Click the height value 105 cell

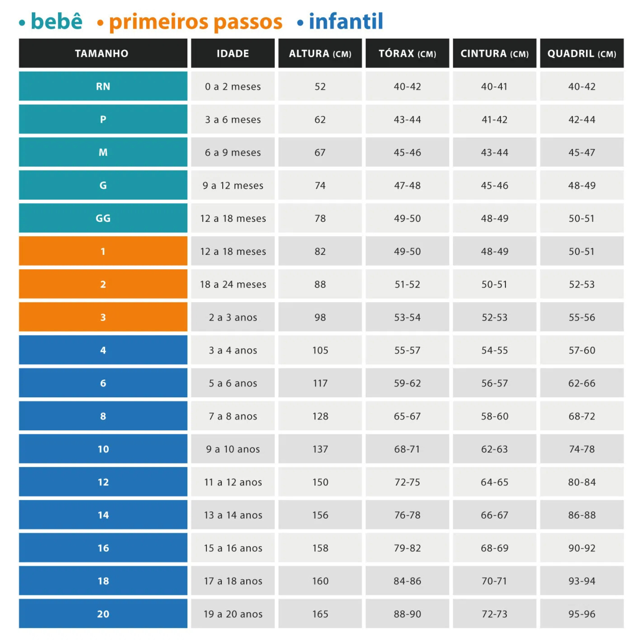(x=320, y=350)
